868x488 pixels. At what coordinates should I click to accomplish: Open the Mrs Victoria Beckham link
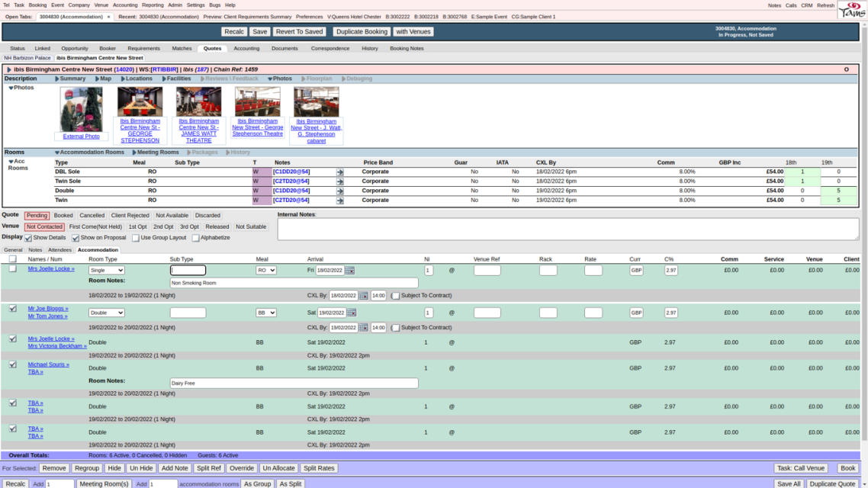[x=57, y=346]
